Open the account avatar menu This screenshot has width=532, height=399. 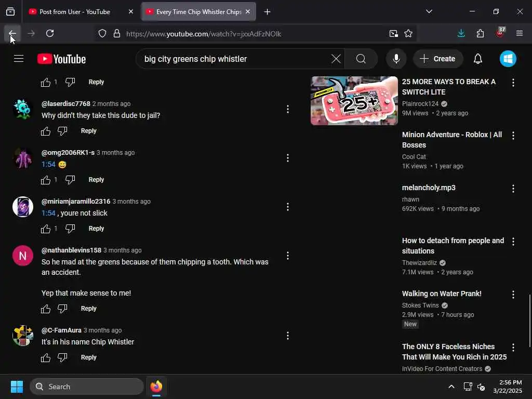pos(508,59)
